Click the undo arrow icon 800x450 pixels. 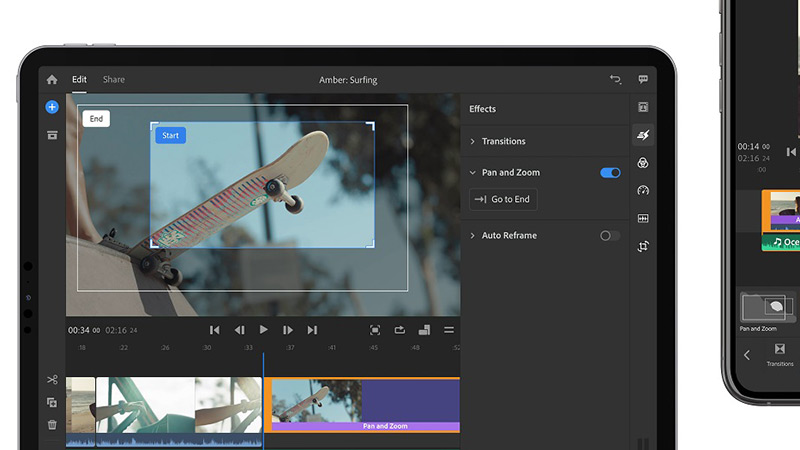coord(615,80)
